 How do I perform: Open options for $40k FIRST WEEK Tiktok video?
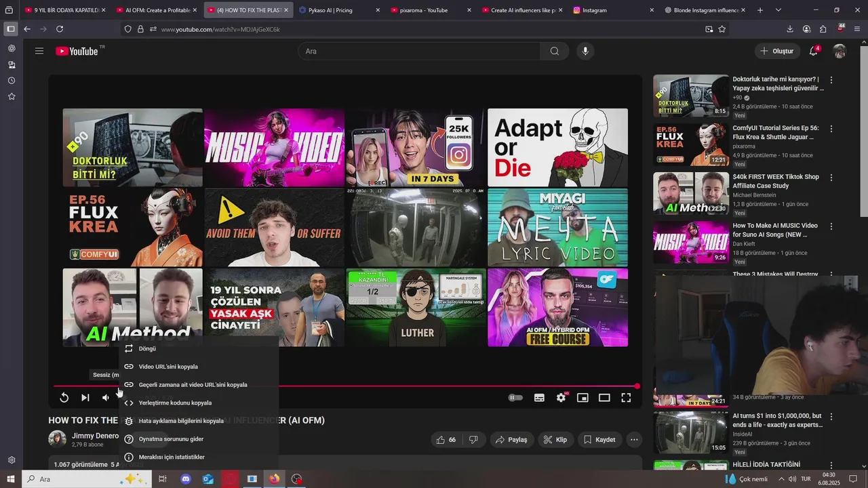(831, 178)
